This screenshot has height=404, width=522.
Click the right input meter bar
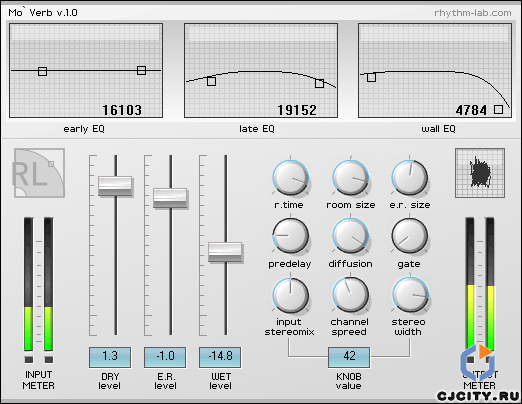[x=49, y=284]
